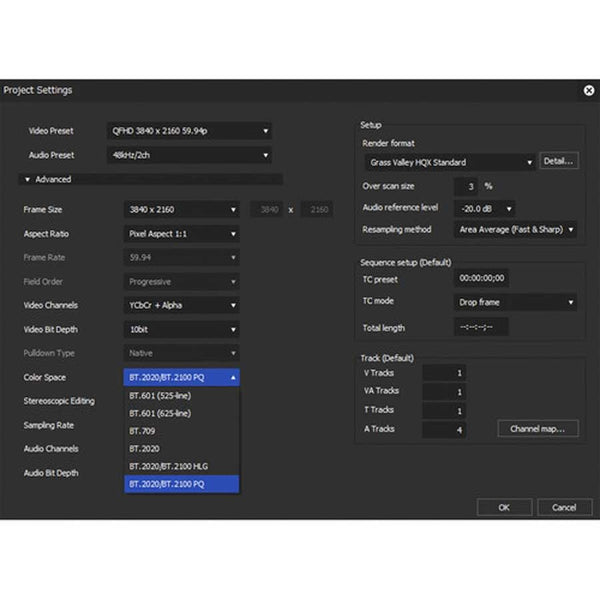Click the Over scan size field
The width and height of the screenshot is (600, 600).
point(466,186)
